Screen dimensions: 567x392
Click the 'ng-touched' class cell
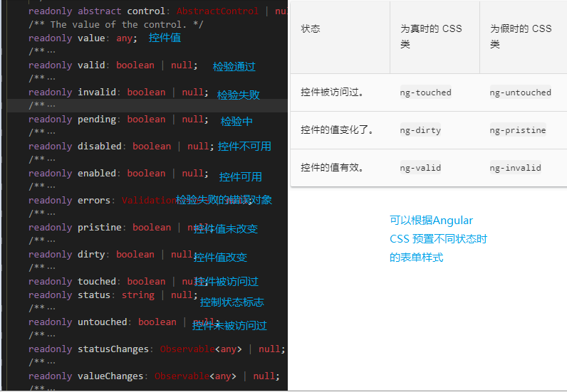(x=426, y=92)
